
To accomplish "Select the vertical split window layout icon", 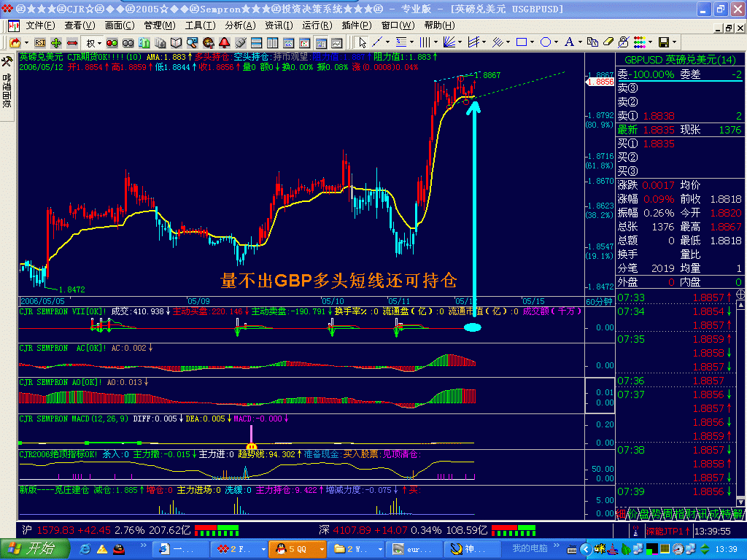I will [x=273, y=43].
